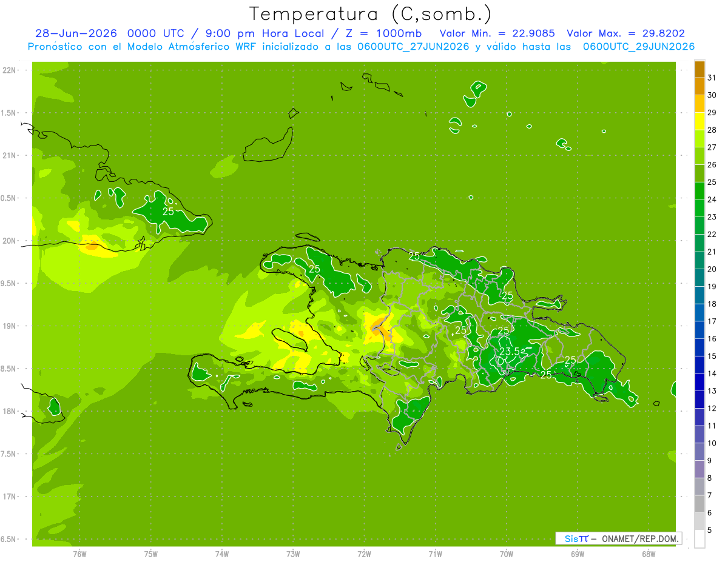
Task: Click the "73W" longitude axis label
Action: coord(293,554)
